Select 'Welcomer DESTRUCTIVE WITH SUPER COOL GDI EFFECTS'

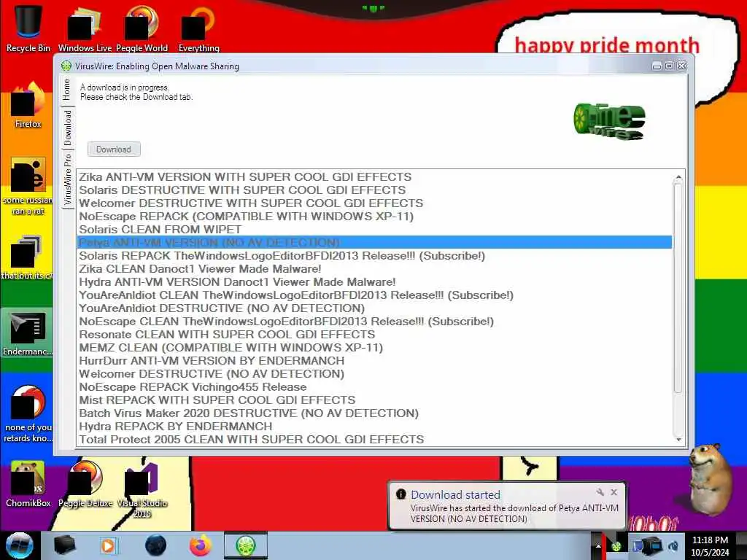(x=374, y=203)
